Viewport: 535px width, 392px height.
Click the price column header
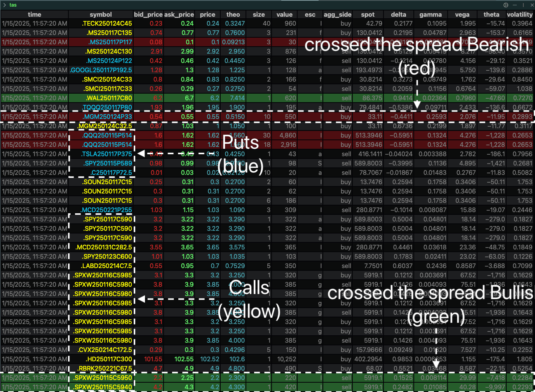point(207,14)
